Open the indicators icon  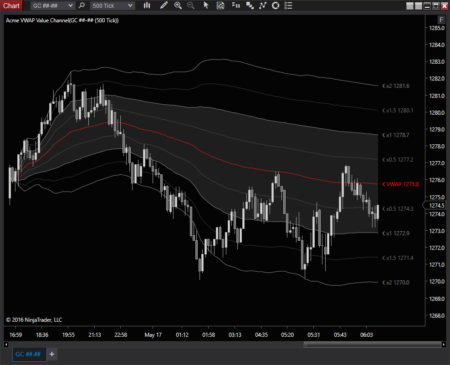point(263,5)
